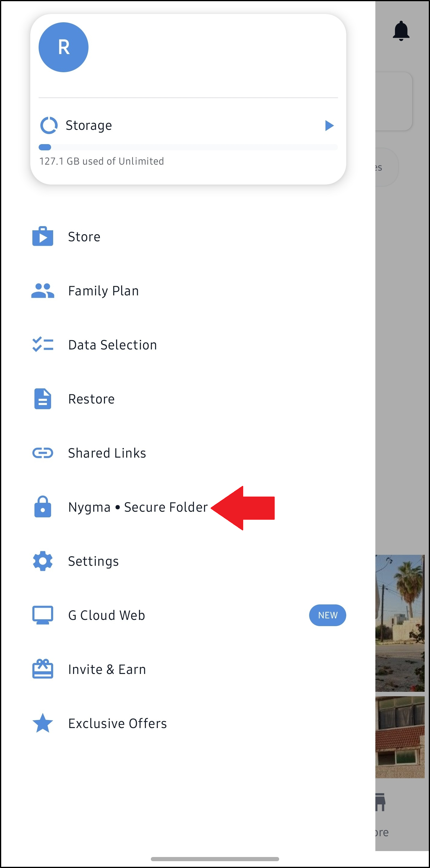This screenshot has width=430, height=868.
Task: Select the Store play icon
Action: pyautogui.click(x=43, y=237)
